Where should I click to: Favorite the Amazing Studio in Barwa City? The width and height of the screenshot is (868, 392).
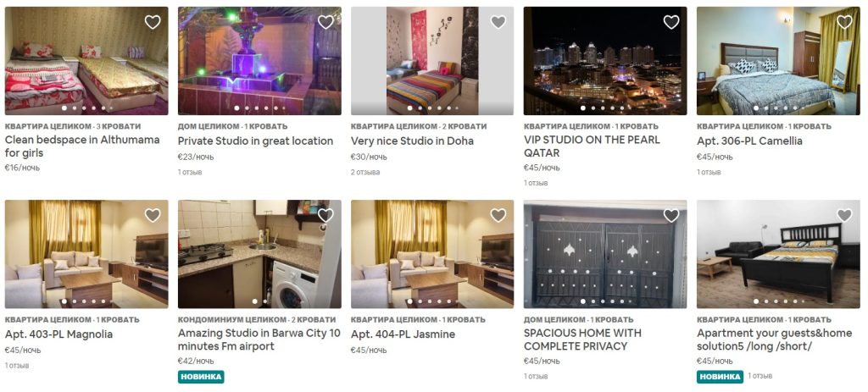pyautogui.click(x=325, y=216)
